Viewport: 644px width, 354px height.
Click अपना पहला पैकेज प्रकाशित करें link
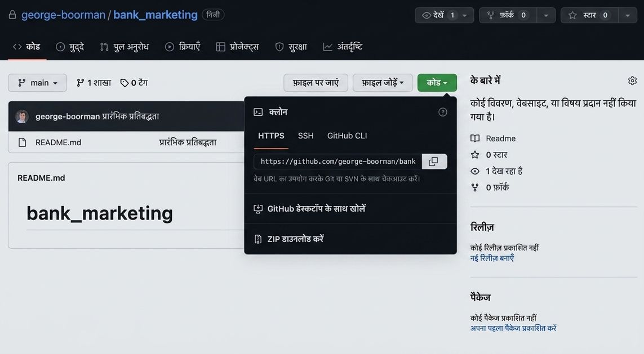[x=513, y=329]
